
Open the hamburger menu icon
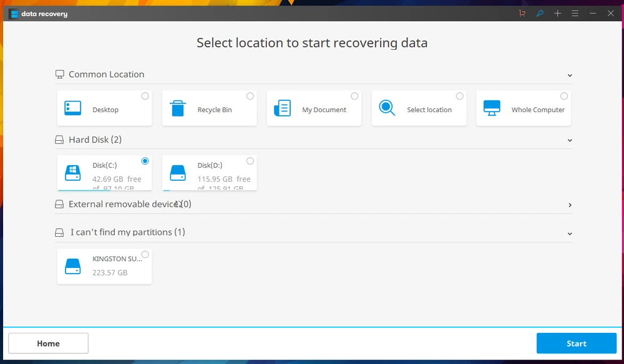click(x=575, y=14)
